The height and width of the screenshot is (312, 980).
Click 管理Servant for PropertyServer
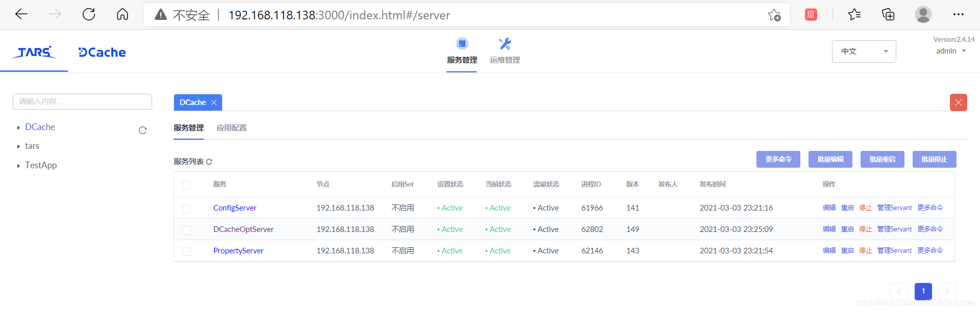[x=894, y=250]
